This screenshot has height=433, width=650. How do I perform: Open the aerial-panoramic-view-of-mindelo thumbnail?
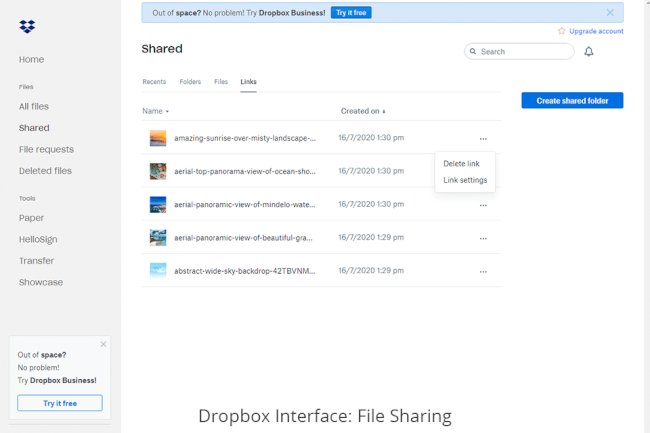tap(158, 204)
